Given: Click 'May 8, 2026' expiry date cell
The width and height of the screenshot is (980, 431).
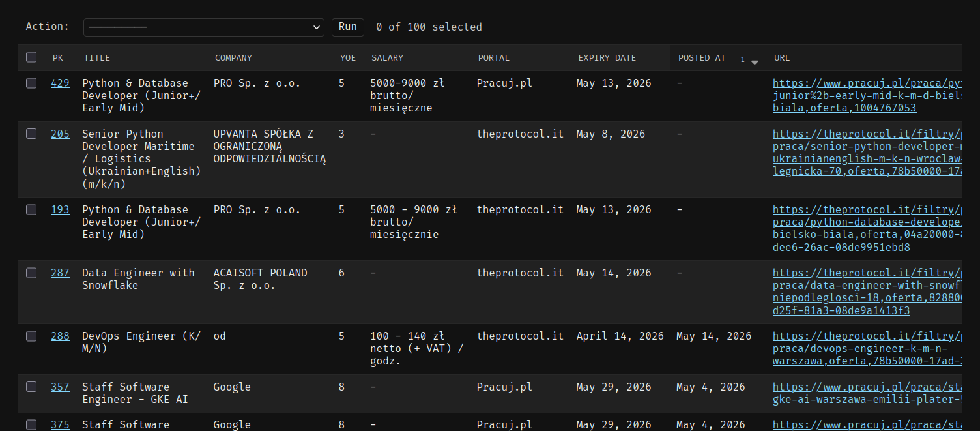Looking at the screenshot, I should pos(611,134).
